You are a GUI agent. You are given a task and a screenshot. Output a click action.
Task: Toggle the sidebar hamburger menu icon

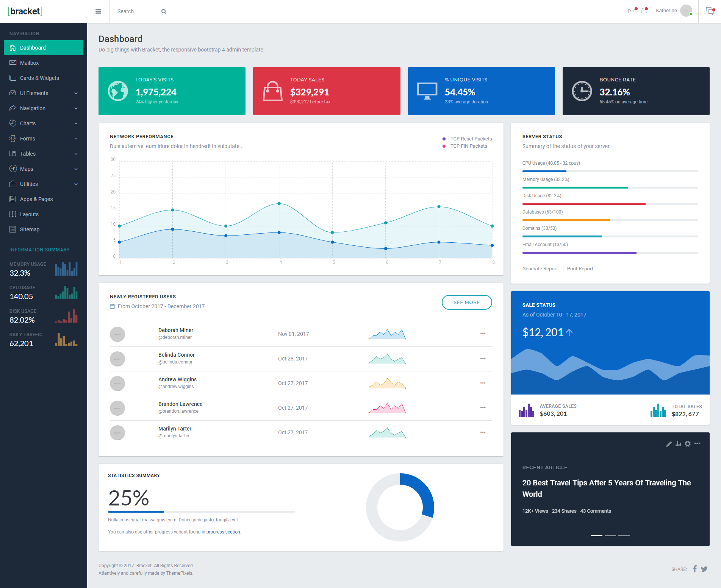98,11
